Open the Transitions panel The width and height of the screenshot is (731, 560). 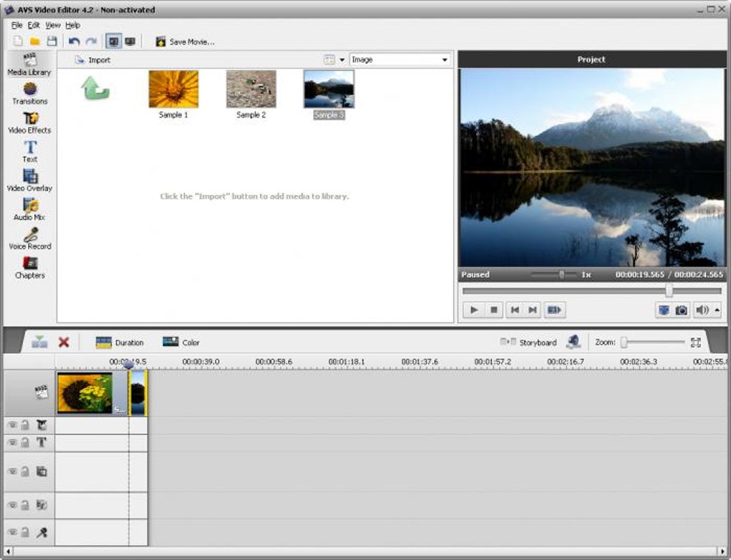tap(29, 93)
